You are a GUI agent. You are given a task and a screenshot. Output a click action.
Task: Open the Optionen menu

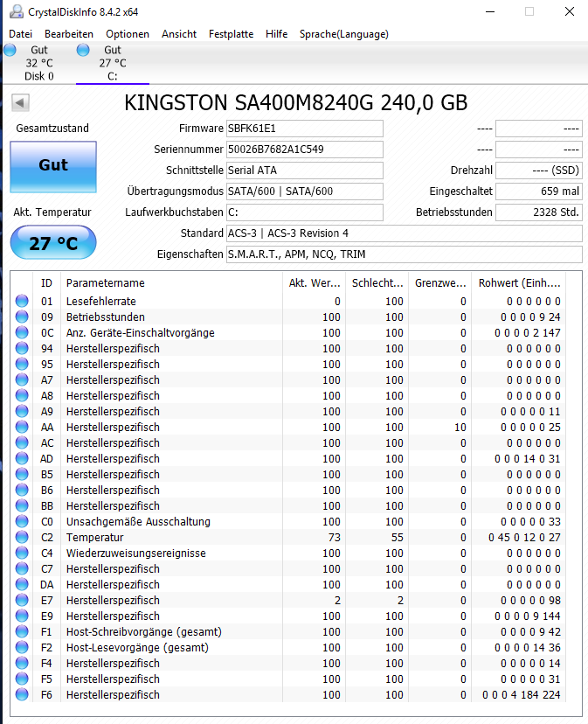pos(128,34)
